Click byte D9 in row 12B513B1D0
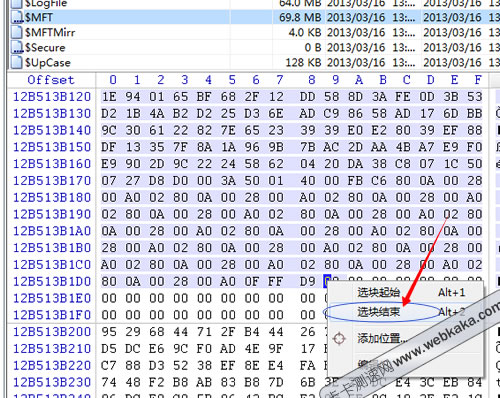Image resolution: width=500 pixels, height=398 pixels. [x=307, y=281]
